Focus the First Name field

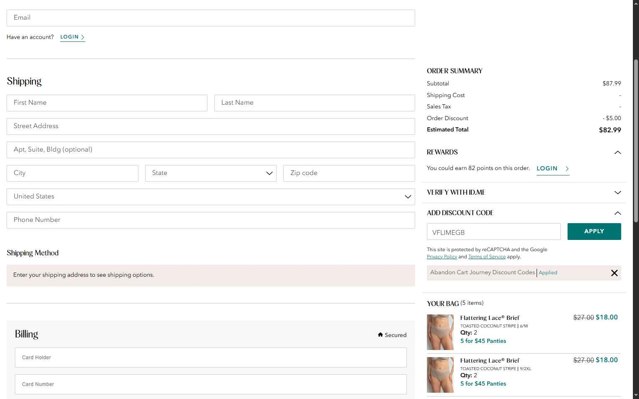point(107,103)
